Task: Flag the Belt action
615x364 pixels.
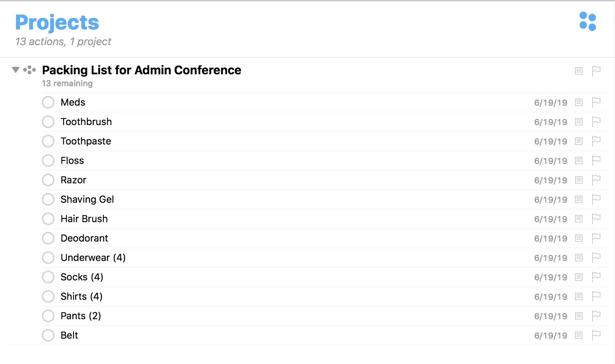Action: [x=596, y=335]
